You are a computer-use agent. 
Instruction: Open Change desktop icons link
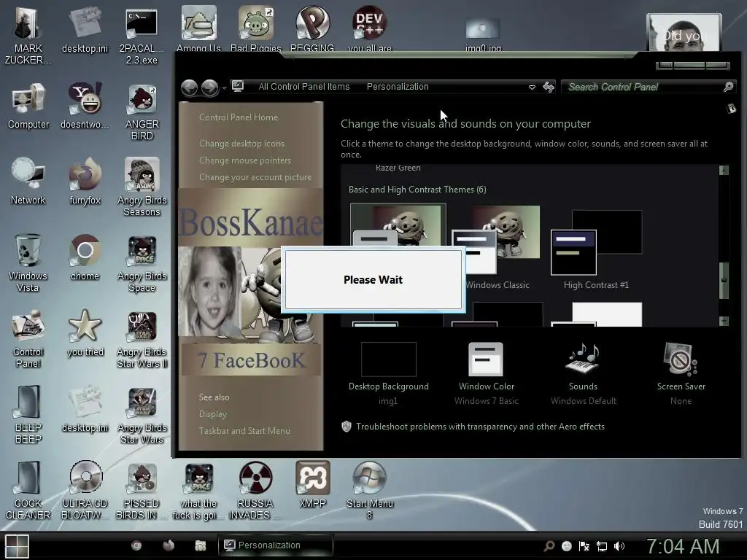tap(241, 144)
